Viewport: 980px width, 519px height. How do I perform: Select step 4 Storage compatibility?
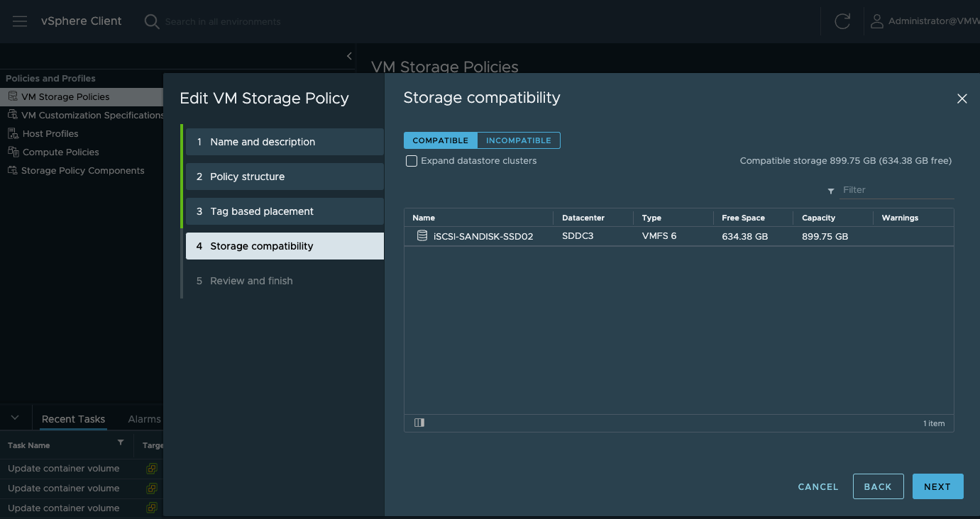coord(285,246)
